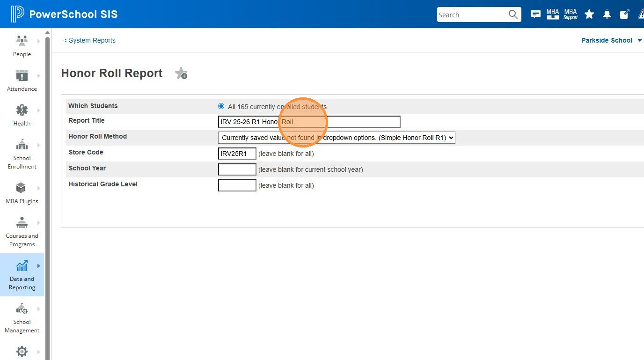Click the Historical Grade Level label
This screenshot has width=644, height=360.
point(103,184)
